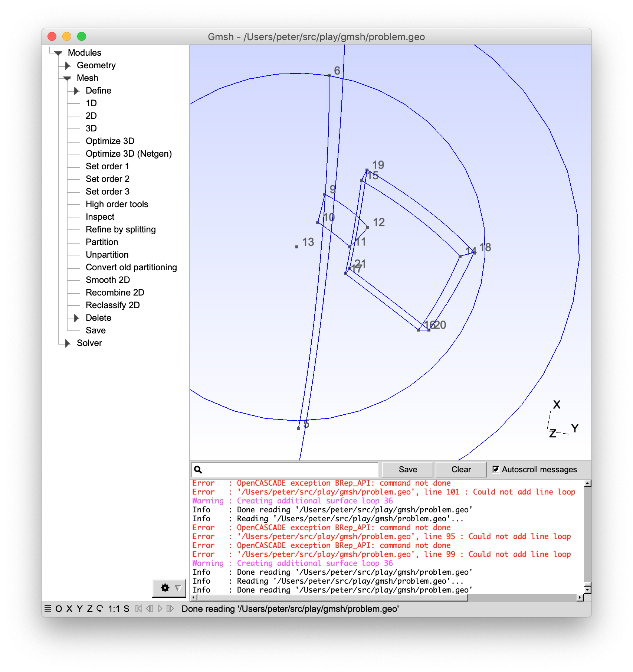This screenshot has height=672, width=633.
Task: Click point 12 in the geometry view
Action: click(368, 227)
